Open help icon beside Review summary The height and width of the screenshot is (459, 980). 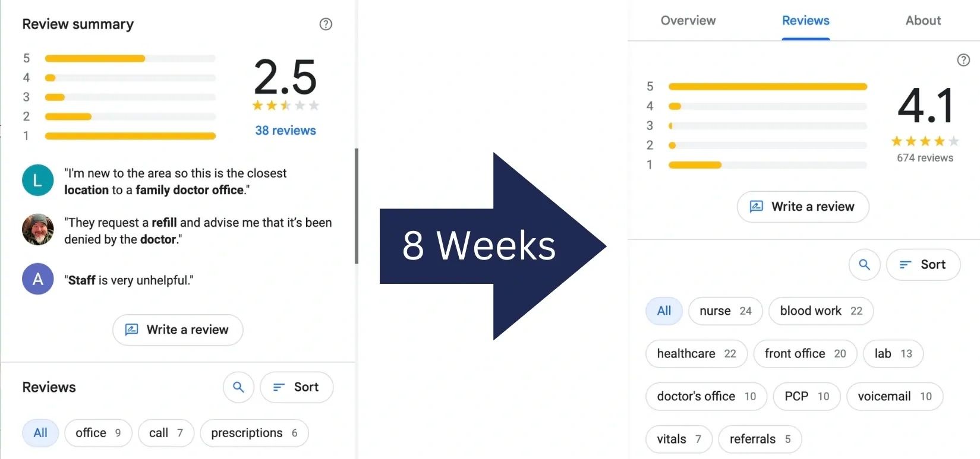[x=326, y=24]
